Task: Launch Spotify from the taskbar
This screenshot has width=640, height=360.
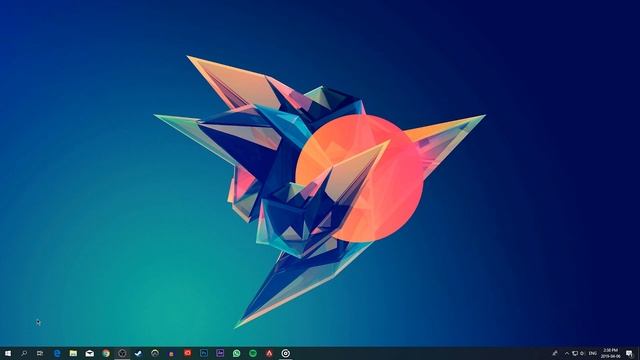Action: click(253, 353)
